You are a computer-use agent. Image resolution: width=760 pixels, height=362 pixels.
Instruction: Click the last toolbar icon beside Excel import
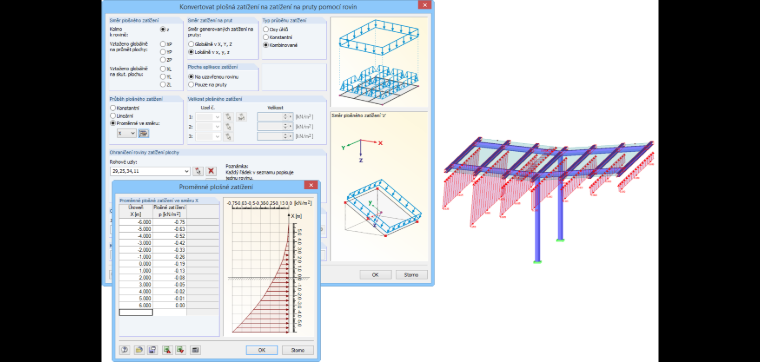point(195,349)
